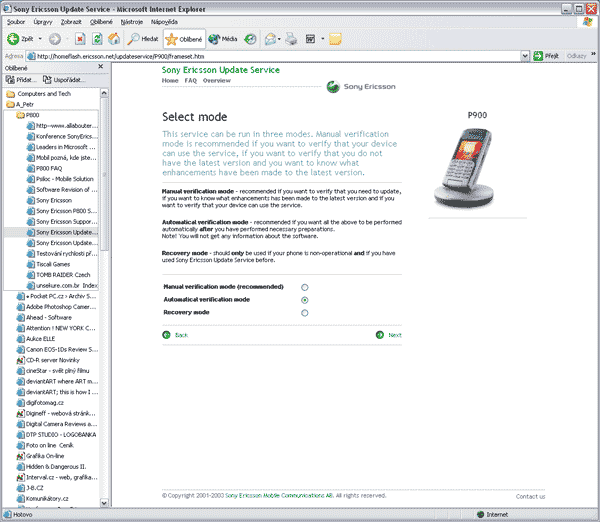The image size is (600, 522).
Task: Open Psiloc - Mobile Solution favorite
Action: coord(60,179)
